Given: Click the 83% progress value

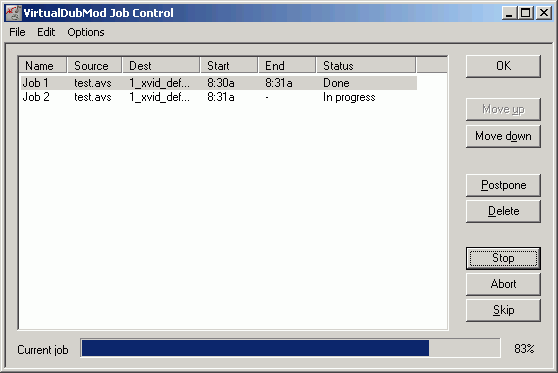Looking at the screenshot, I should (x=524, y=349).
